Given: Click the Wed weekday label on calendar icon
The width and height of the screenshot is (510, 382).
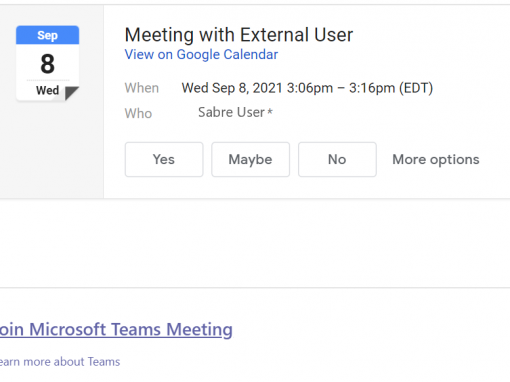Looking at the screenshot, I should point(47,90).
